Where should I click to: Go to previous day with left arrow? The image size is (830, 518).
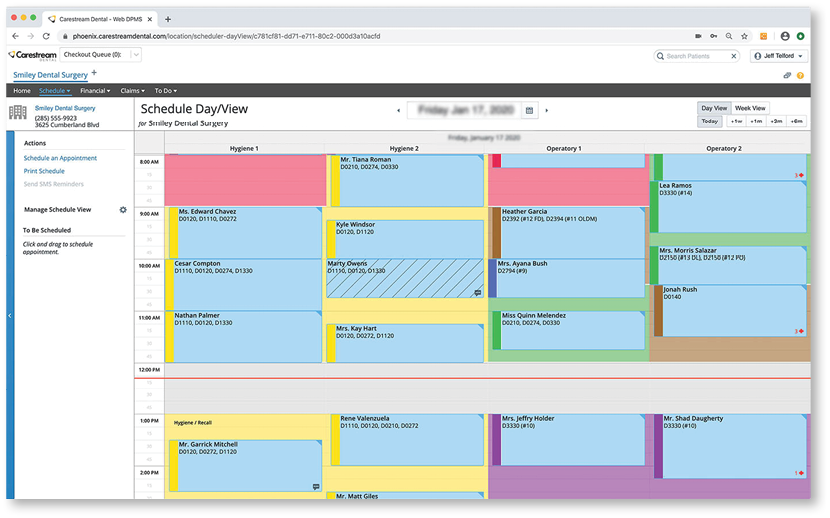click(x=398, y=110)
